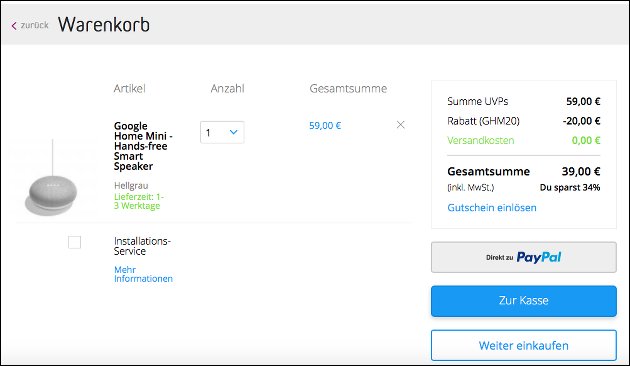The image size is (630, 366).
Task: Click the Gesamtsumme column header
Action: coord(348,88)
